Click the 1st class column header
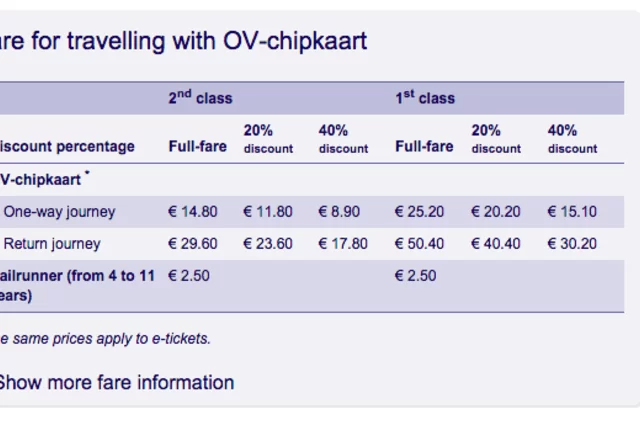This screenshot has height=425, width=640. tap(425, 98)
